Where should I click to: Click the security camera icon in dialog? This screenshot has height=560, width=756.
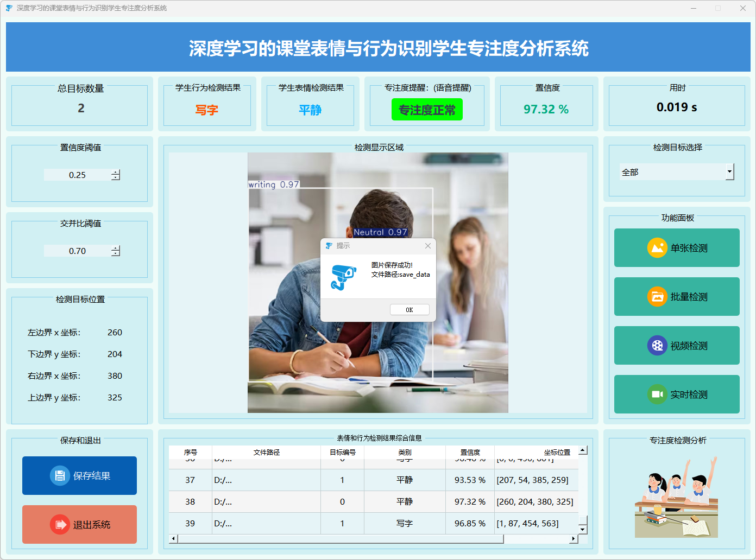pos(343,277)
